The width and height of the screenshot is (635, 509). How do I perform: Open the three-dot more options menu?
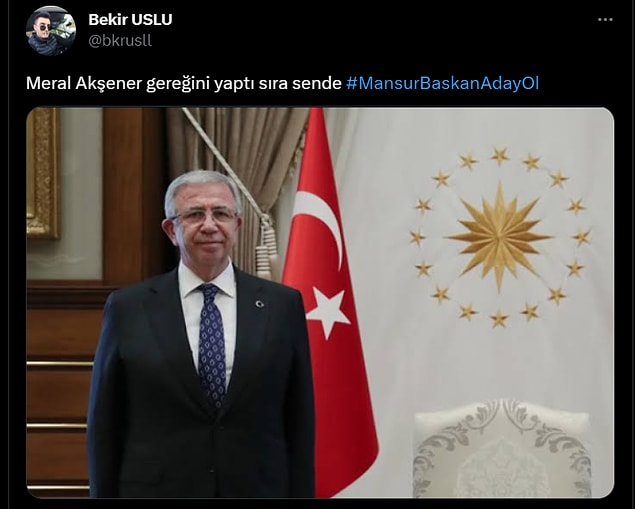[605, 19]
